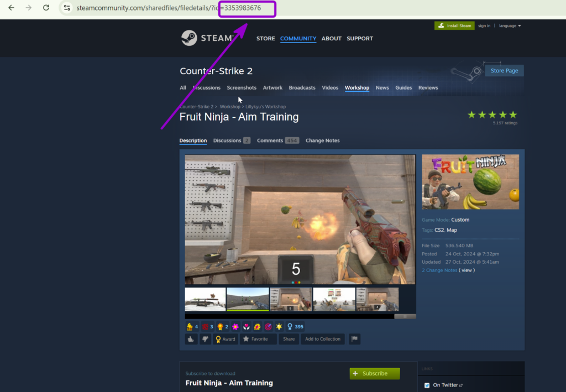Click the 2 Change Notes link
The height and width of the screenshot is (392, 566).
click(439, 270)
